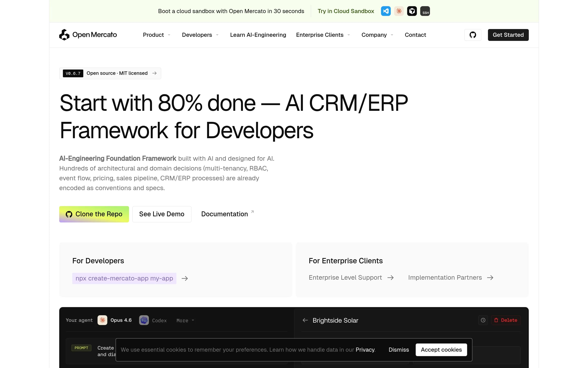Open the Documentation link

tap(225, 214)
